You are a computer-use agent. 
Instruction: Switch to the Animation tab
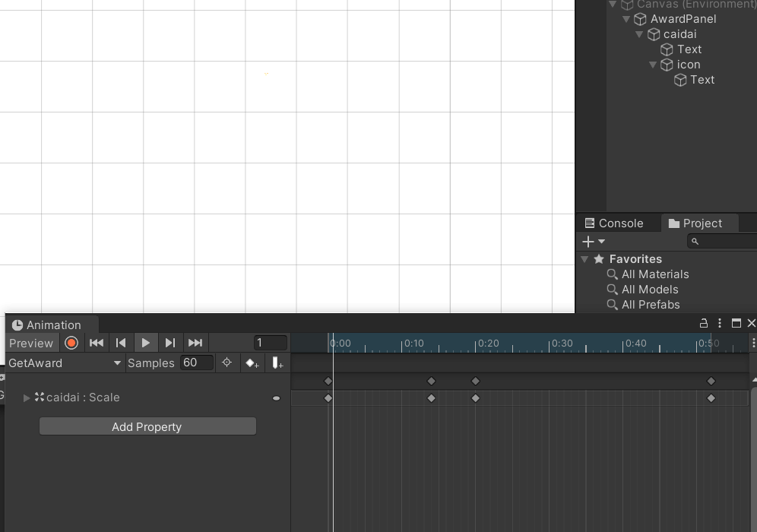pos(52,325)
